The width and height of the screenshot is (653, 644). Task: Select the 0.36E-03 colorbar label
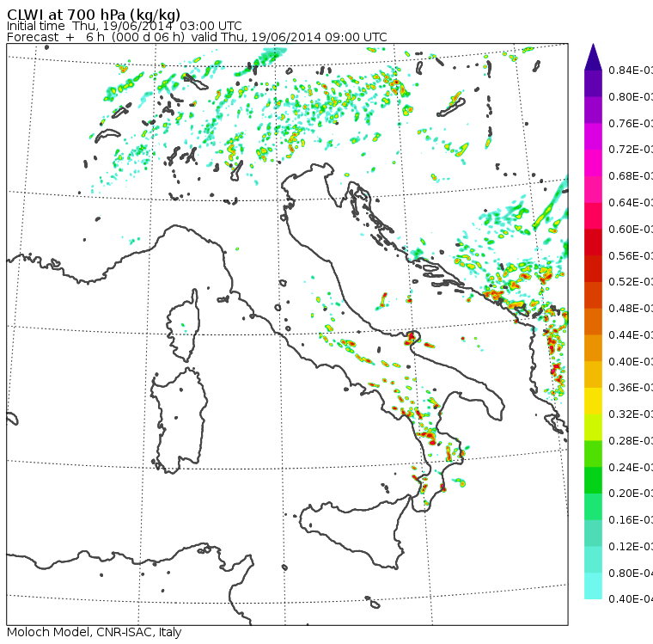(630, 388)
